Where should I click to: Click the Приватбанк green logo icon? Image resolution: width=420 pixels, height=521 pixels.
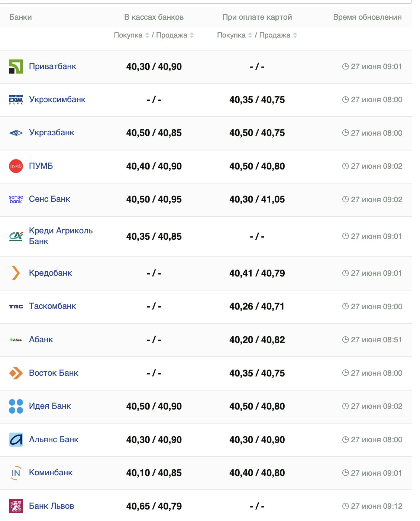(x=16, y=67)
